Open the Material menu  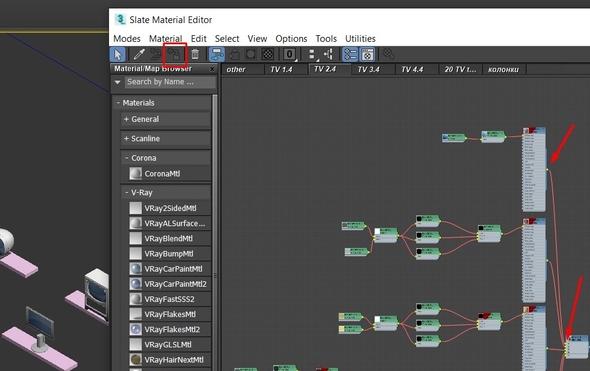coord(166,39)
